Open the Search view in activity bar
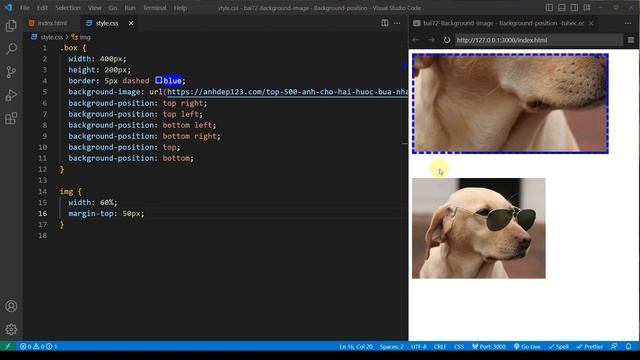Viewport: 640px width, 360px height. 11,49
